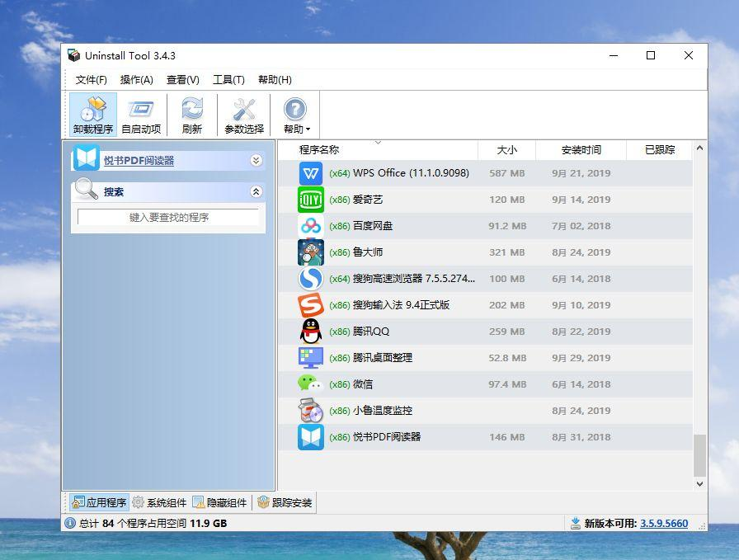Screen dimensions: 739x560
Task: Click the scrollbar up arrow
Action: tap(699, 148)
